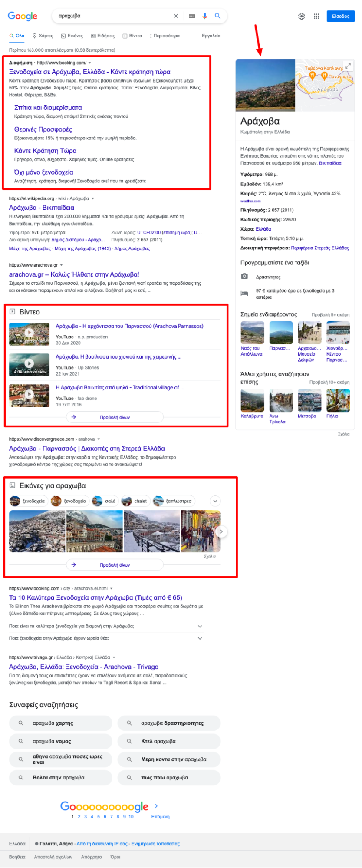Open the Ad info arrow next to booking.com URL
Image resolution: width=362 pixels, height=868 pixels.
click(90, 63)
